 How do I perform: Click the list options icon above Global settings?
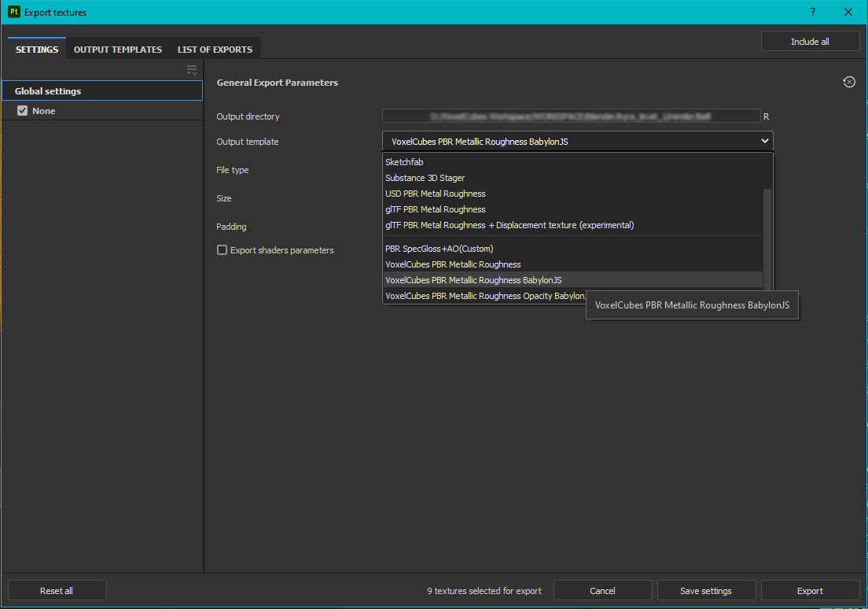[191, 69]
